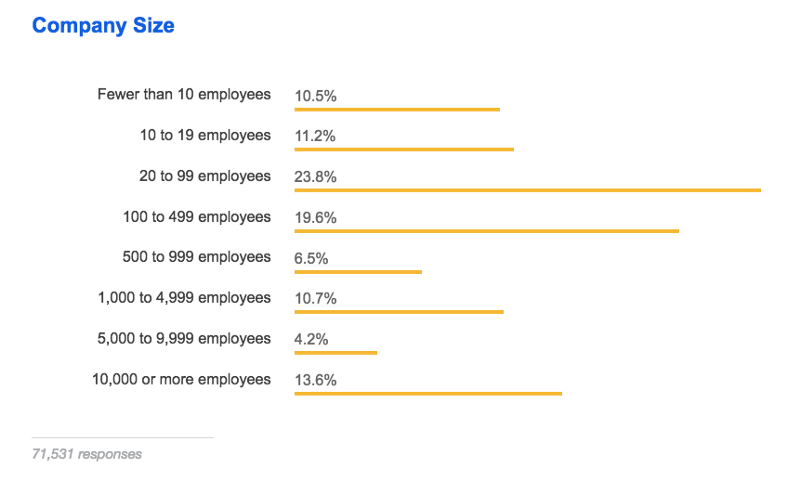Image resolution: width=800 pixels, height=480 pixels.
Task: Click the 10.5% percentage value
Action: (315, 96)
